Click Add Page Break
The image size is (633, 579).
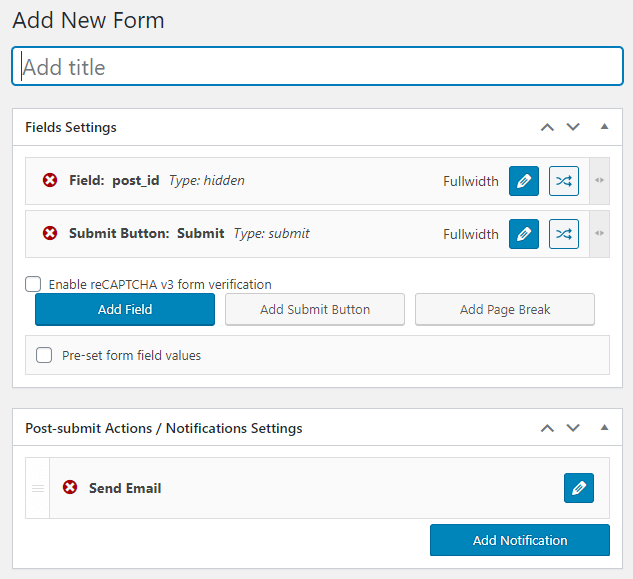505,309
